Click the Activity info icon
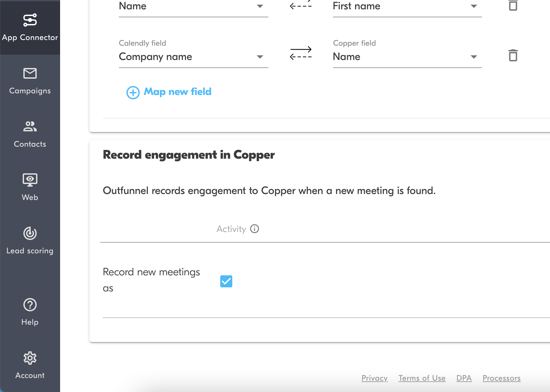Screen dimensions: 550x392 point(255,229)
